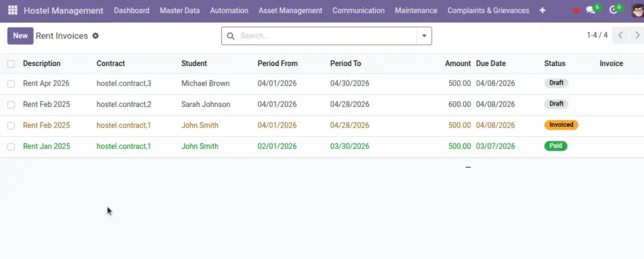Toggle the select-all header checkbox
This screenshot has height=259, width=644.
pyautogui.click(x=11, y=63)
